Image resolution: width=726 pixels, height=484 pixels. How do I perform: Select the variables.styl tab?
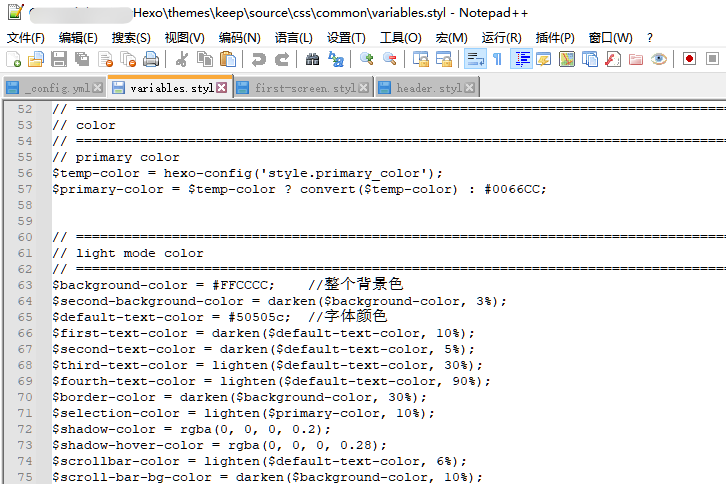pos(170,87)
